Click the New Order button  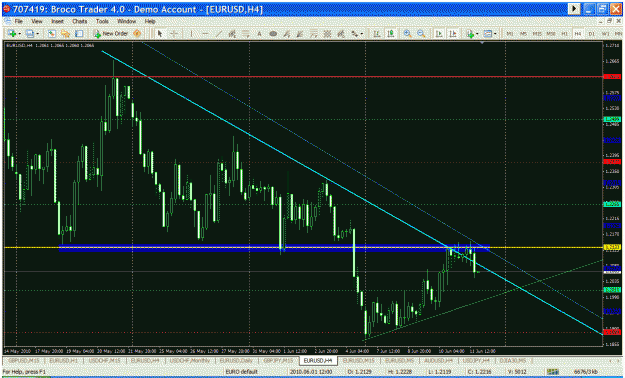click(x=110, y=34)
